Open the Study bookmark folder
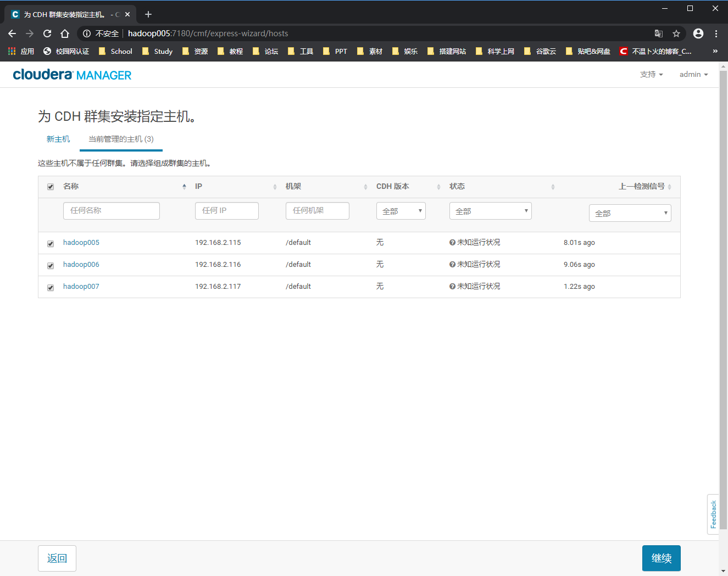Viewport: 728px width, 576px height. point(158,51)
